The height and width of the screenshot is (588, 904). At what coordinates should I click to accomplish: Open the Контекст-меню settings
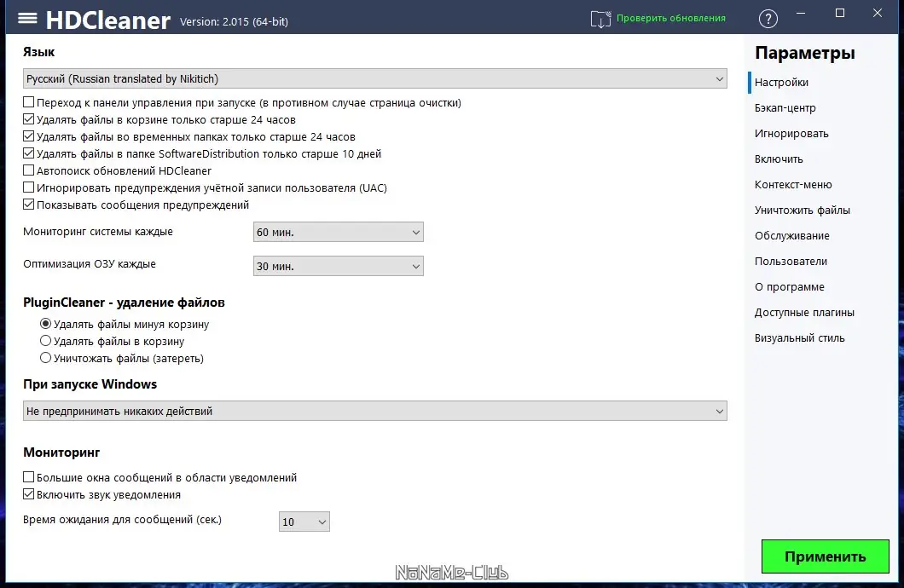793,184
